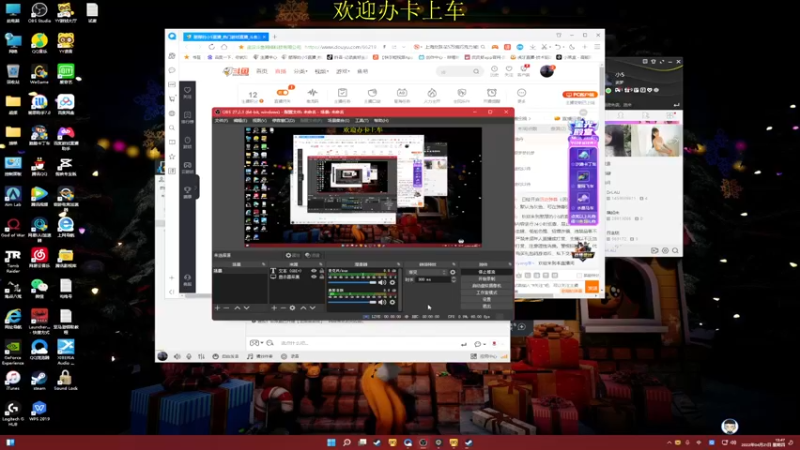Viewport: 800px width, 450px height.
Task: Click 工作室模式 studio mode button
Action: [487, 292]
